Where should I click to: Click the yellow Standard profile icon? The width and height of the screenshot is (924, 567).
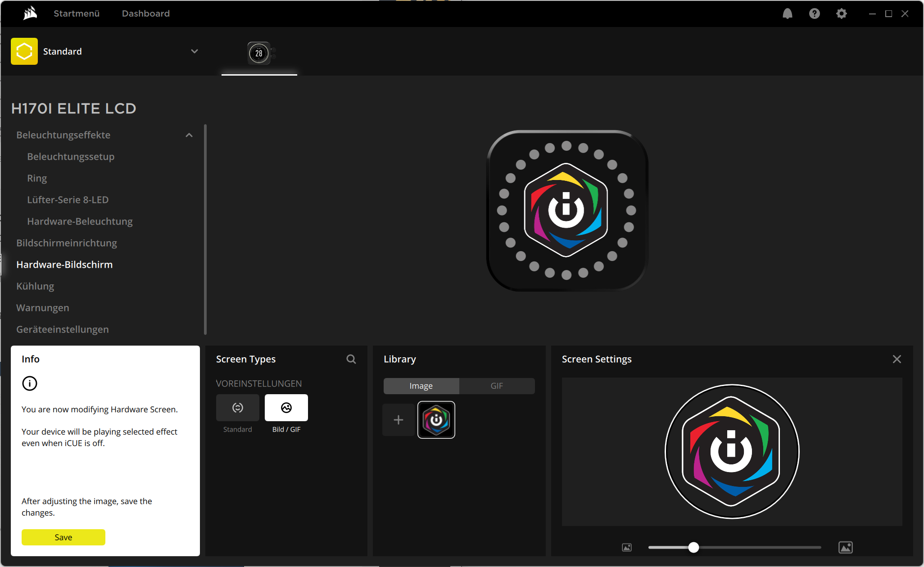(x=24, y=51)
